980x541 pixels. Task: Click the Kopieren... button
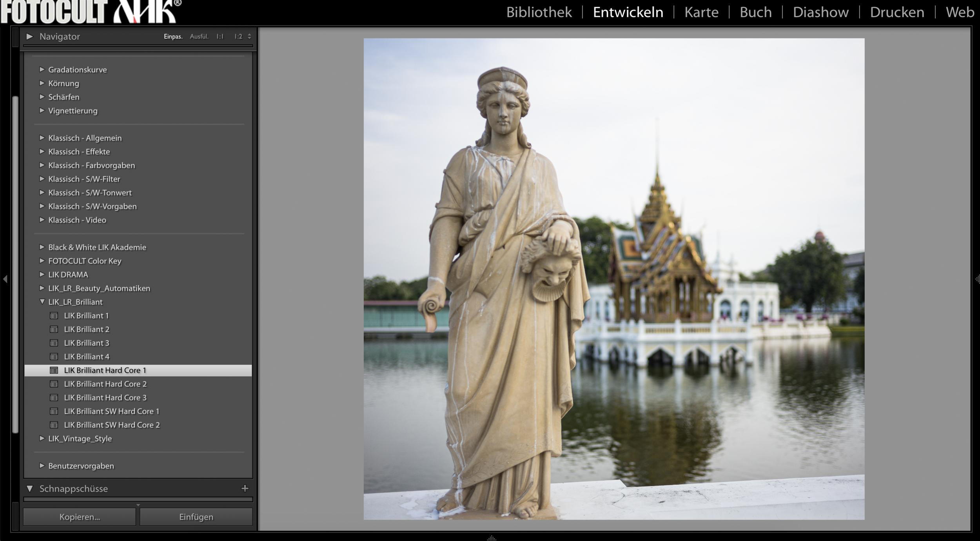pyautogui.click(x=80, y=517)
